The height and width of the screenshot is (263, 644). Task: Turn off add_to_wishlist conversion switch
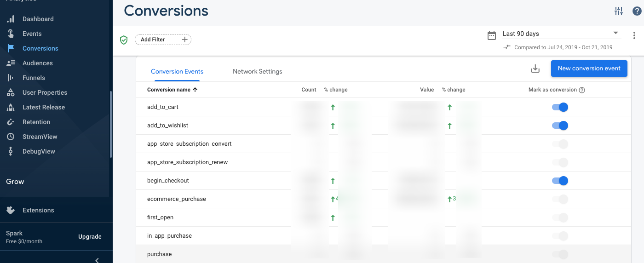560,126
